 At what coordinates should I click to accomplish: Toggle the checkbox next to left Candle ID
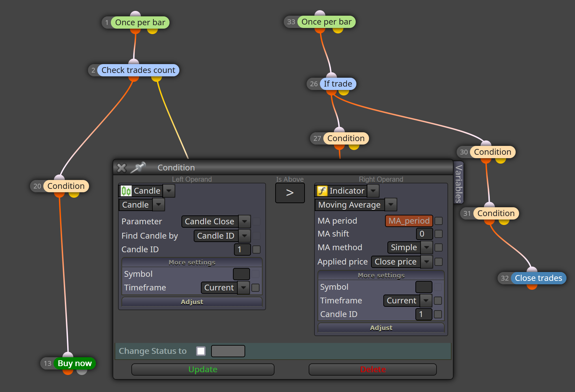point(256,250)
